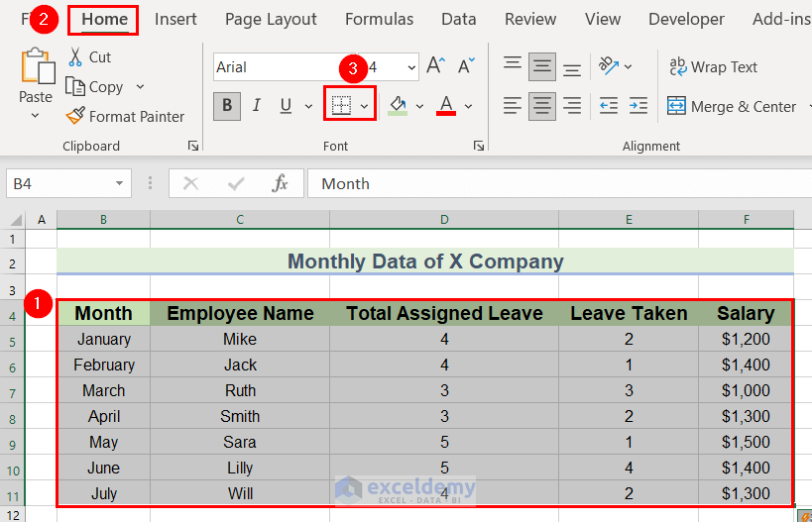Image resolution: width=812 pixels, height=522 pixels.
Task: Click the Insert Function fx icon
Action: 281,183
